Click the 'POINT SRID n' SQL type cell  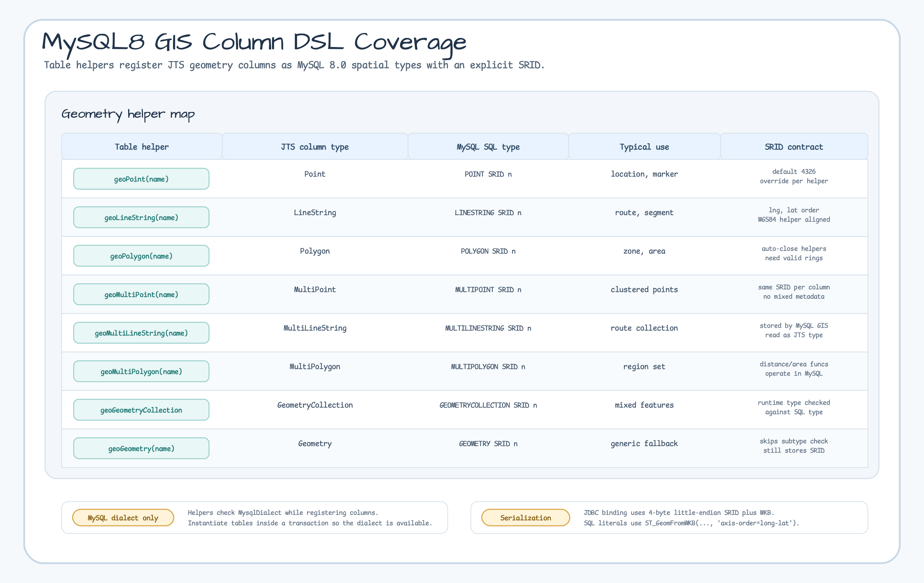point(488,174)
